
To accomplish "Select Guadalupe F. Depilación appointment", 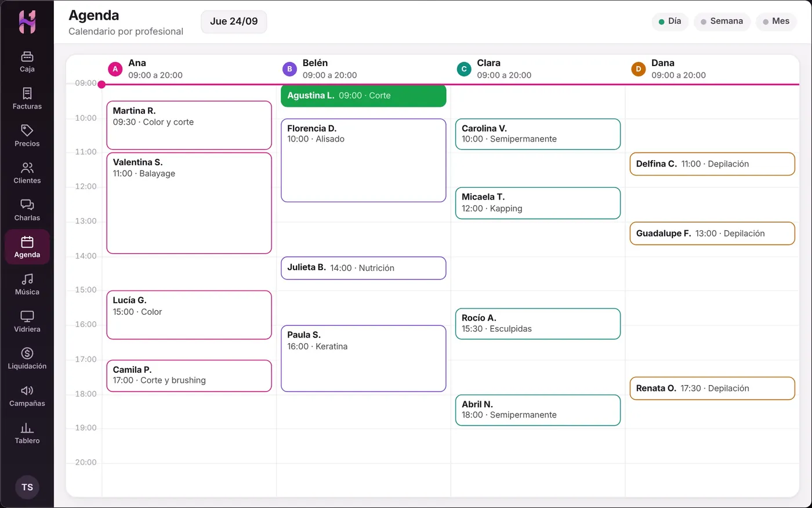I will pyautogui.click(x=712, y=234).
